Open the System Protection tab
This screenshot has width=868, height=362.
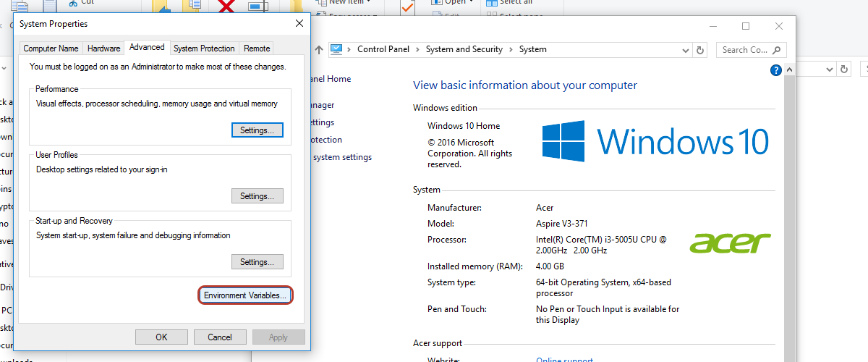coord(204,49)
